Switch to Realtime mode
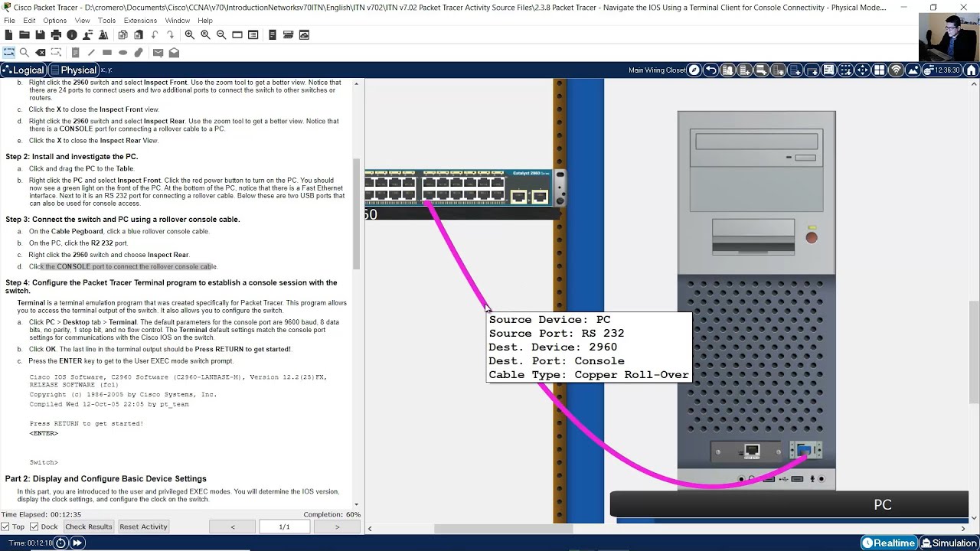 [x=888, y=543]
